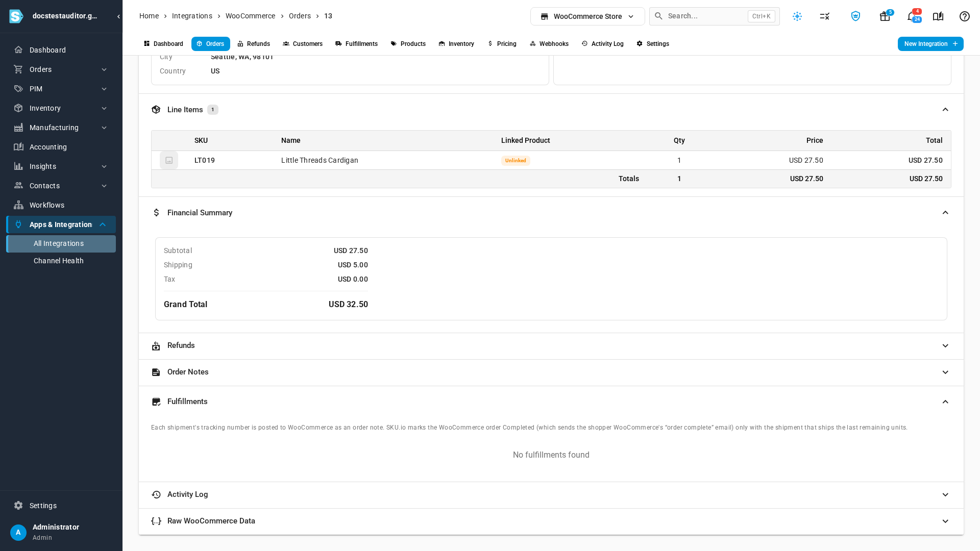
Task: Click the Little Threads Cardigan image placeholder
Action: click(169, 160)
